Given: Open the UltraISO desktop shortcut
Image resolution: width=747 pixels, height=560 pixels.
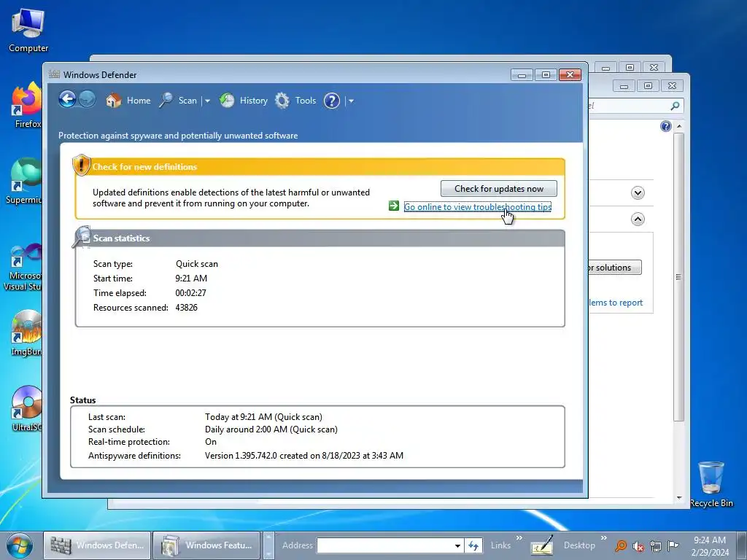Looking at the screenshot, I should [x=27, y=408].
